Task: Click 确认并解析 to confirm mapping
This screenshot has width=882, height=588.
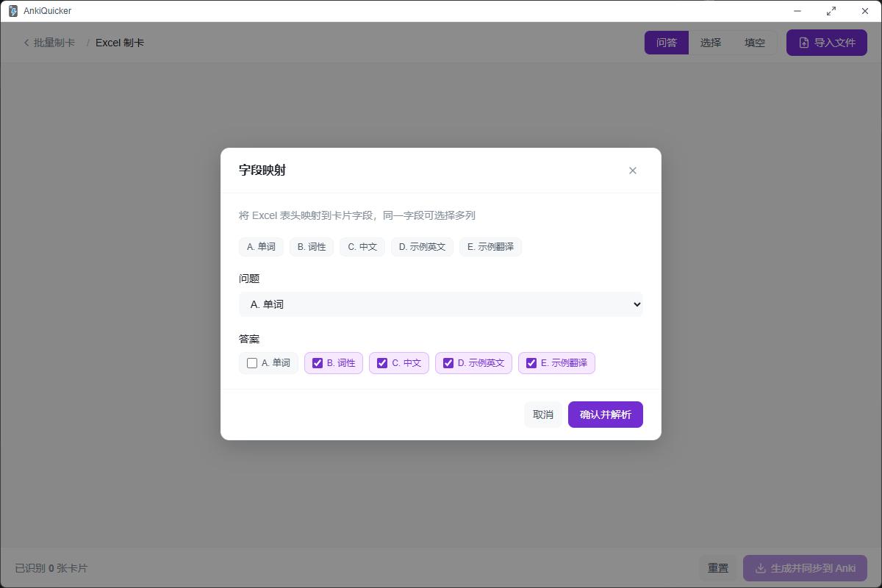Action: [x=606, y=415]
